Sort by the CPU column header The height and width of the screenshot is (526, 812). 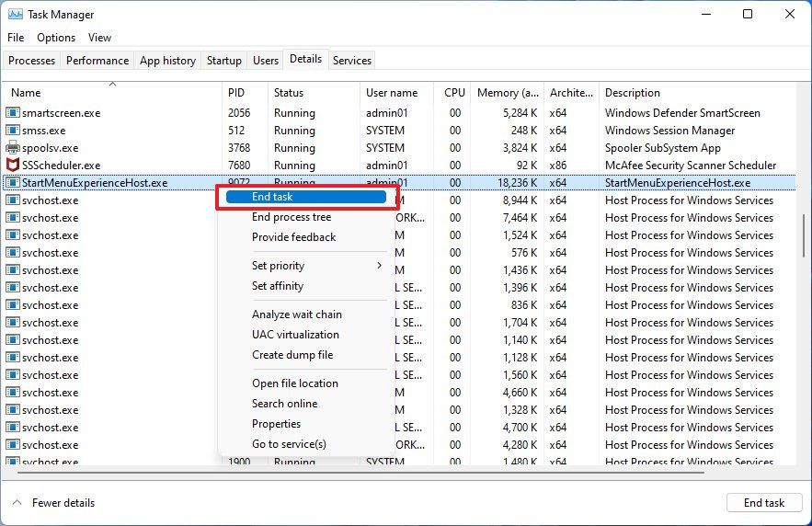click(x=454, y=93)
